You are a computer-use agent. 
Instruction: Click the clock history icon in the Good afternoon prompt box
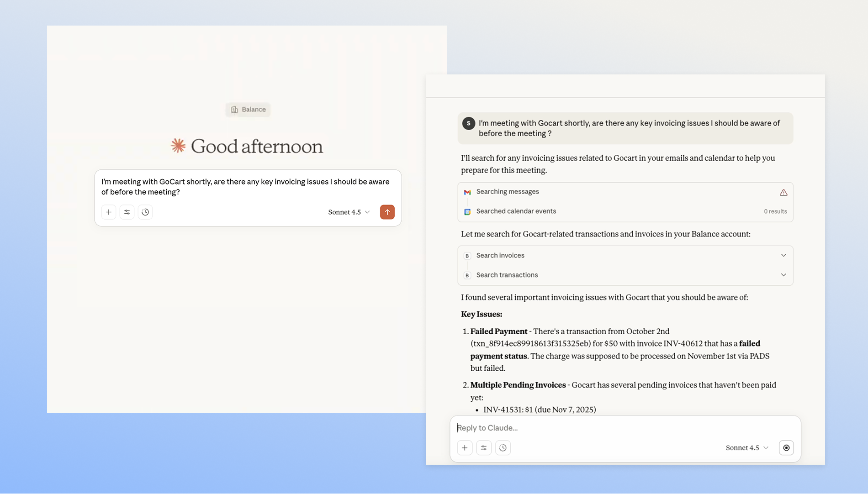point(145,212)
